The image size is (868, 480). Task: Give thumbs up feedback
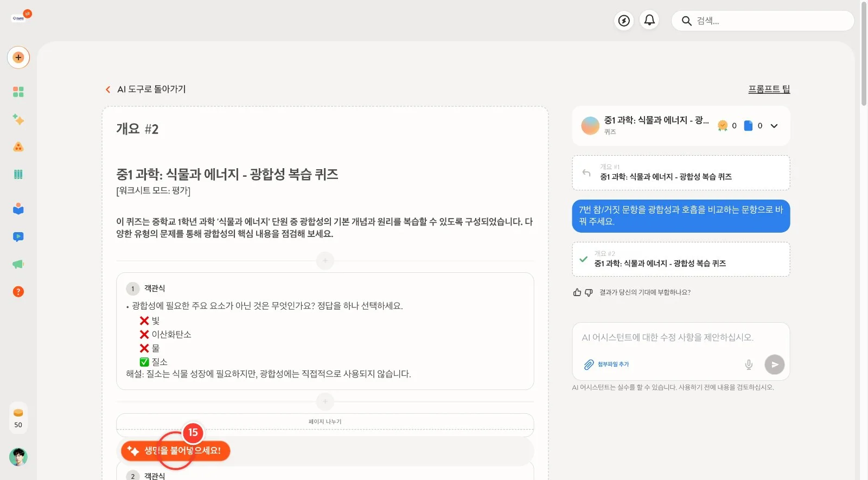point(577,292)
